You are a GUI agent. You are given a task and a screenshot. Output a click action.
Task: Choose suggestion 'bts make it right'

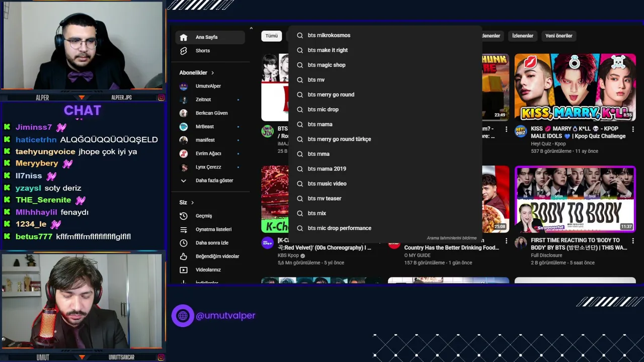tap(385, 50)
